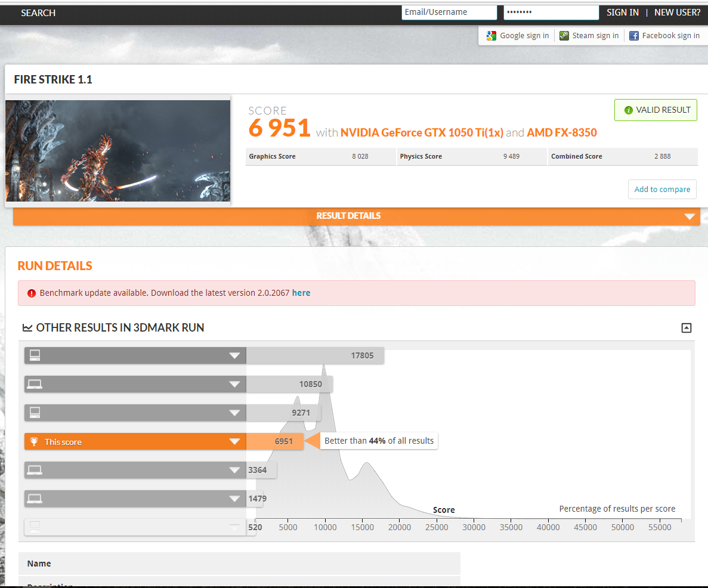This screenshot has width=708, height=588.
Task: Click the RUN DETAILS heading
Action: click(55, 266)
